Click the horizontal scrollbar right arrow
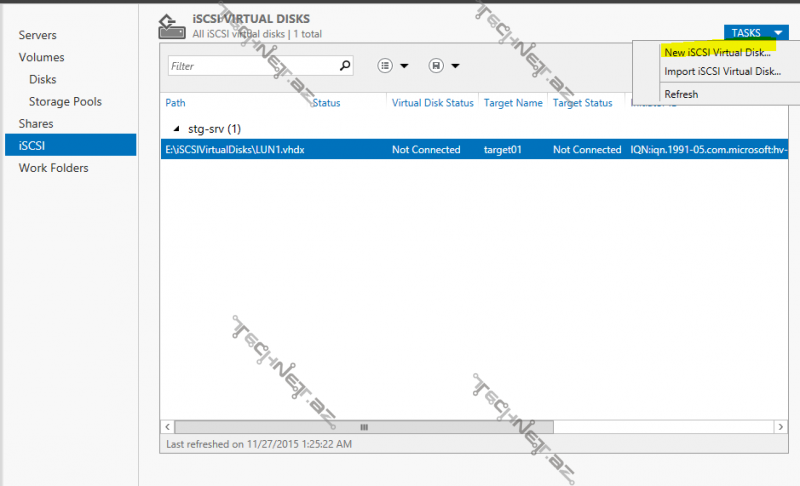Image resolution: width=800 pixels, height=486 pixels. click(780, 426)
